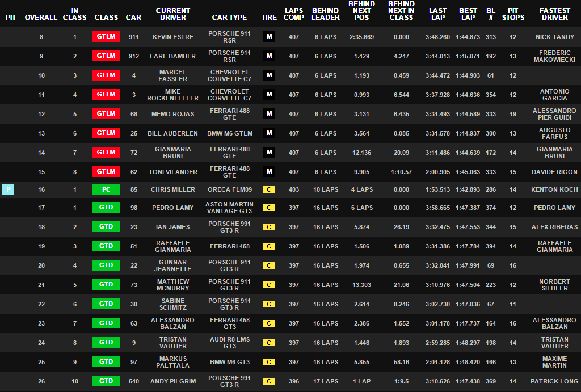581x392 pixels.
Task: Select driver Mike Rockenfeller
Action: 173,95
